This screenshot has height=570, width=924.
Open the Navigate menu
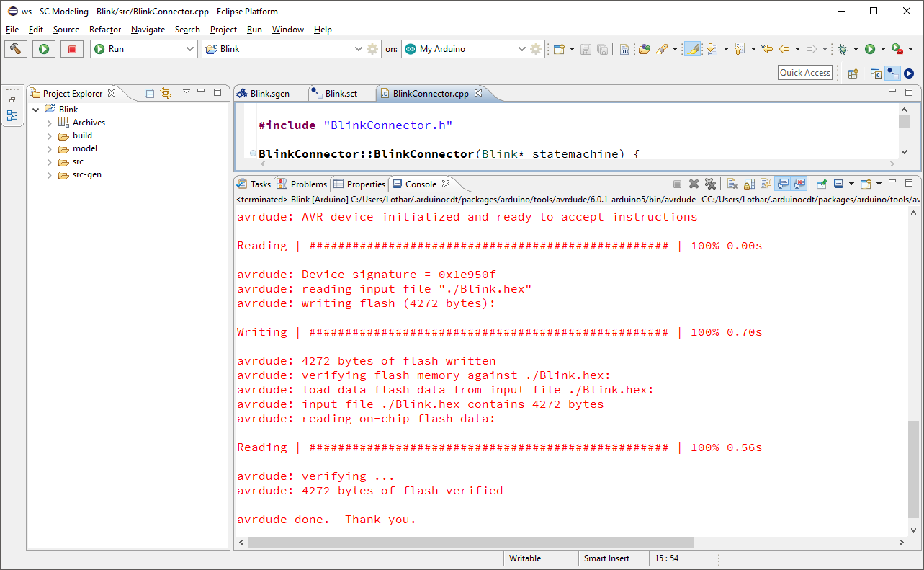coord(148,30)
